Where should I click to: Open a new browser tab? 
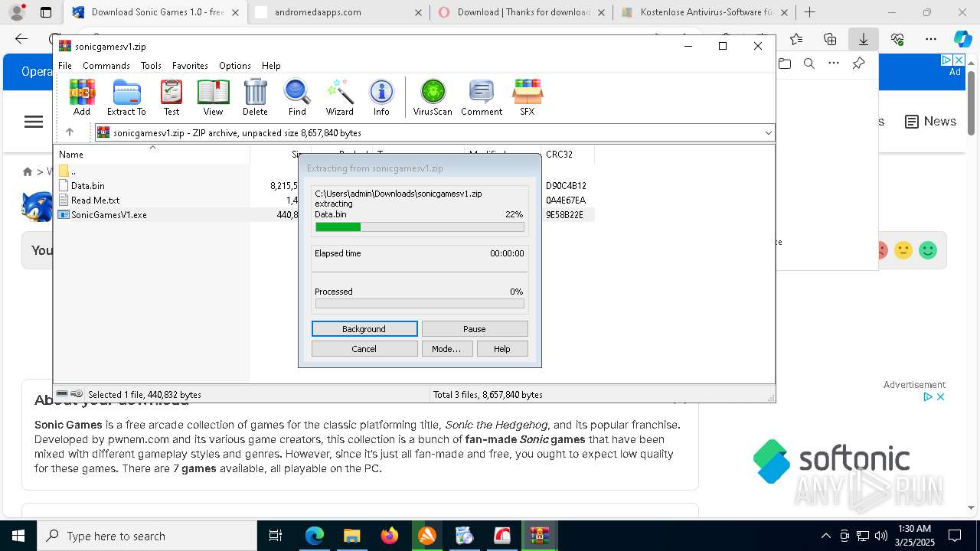coord(809,12)
